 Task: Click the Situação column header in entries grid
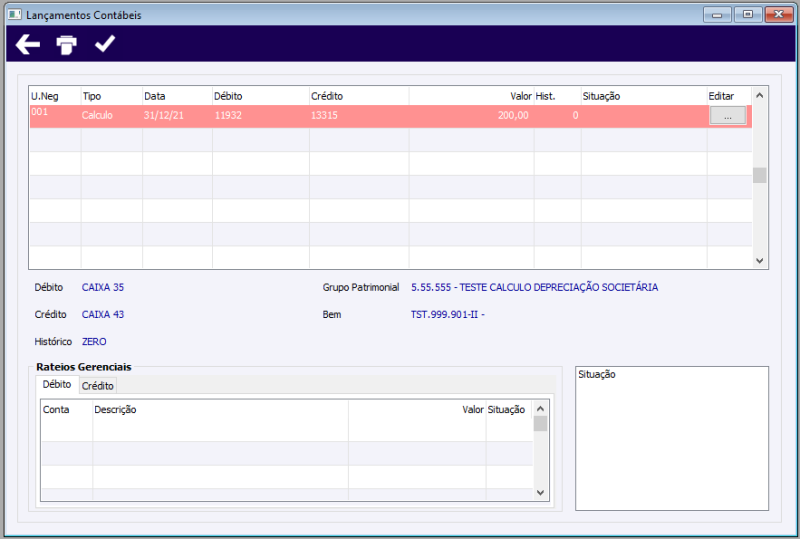pos(644,96)
